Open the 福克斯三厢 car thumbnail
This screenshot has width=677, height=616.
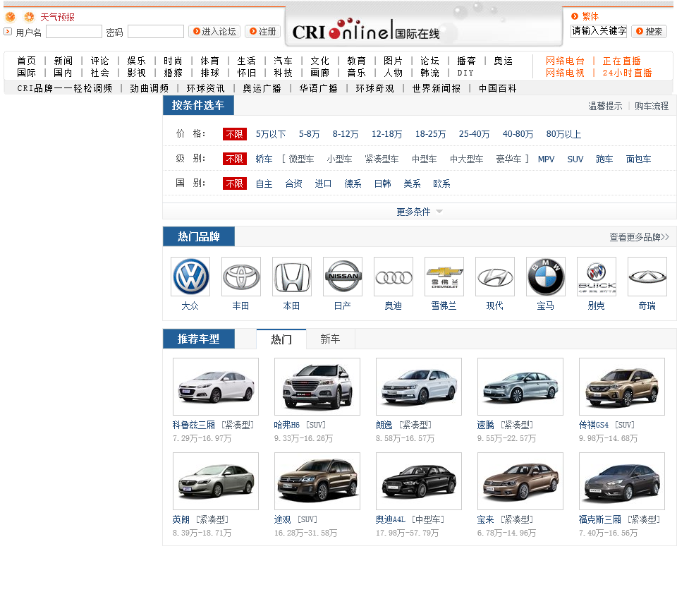coord(622,481)
